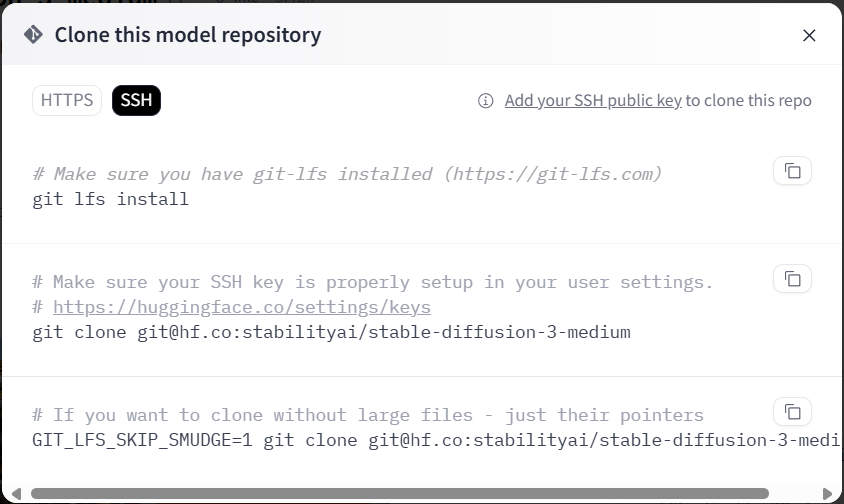Viewport: 844px width, 504px height.
Task: Click the clone without large files comment
Action: click(368, 415)
